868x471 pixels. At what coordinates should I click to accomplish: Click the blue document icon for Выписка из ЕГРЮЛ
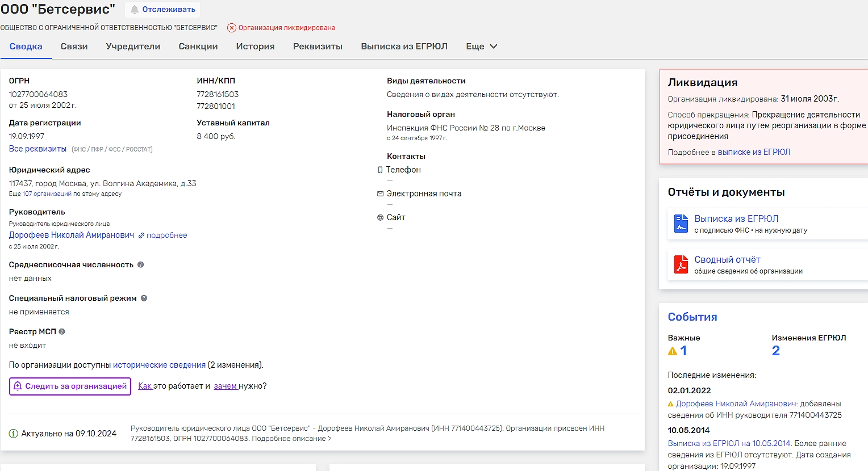(681, 224)
